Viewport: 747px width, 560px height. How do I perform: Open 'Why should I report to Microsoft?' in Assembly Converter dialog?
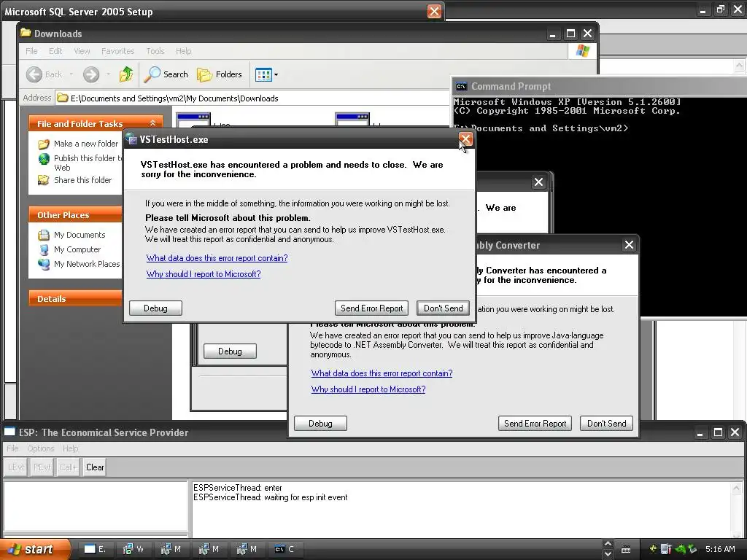click(368, 389)
